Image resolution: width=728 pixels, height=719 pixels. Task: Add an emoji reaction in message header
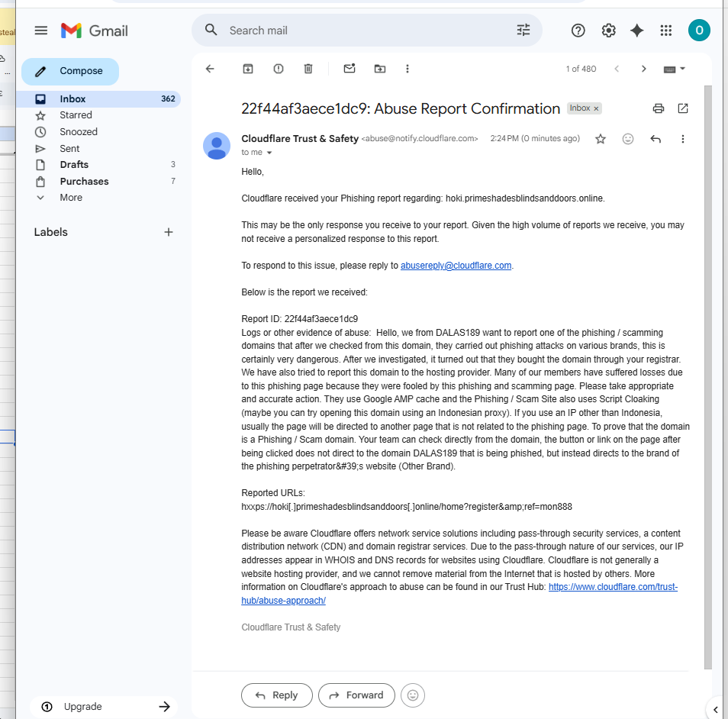[628, 139]
